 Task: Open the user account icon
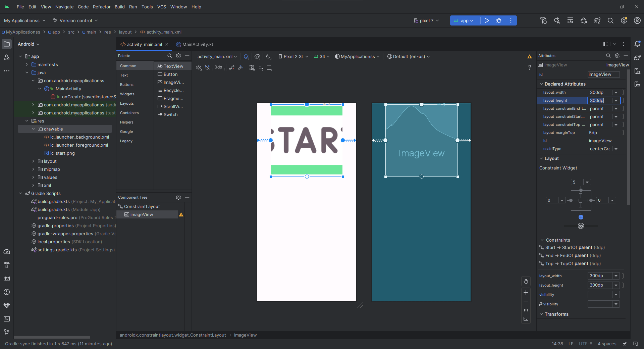(637, 20)
